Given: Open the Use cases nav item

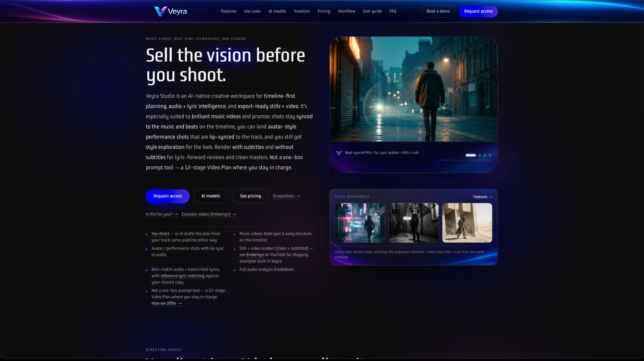Looking at the screenshot, I should pos(252,11).
